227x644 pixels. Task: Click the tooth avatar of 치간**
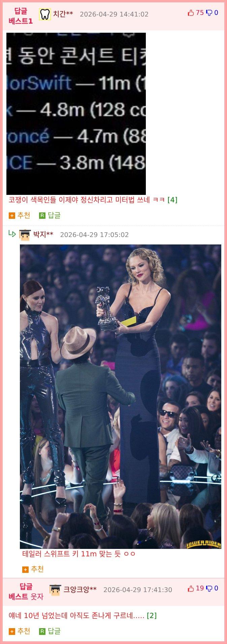(x=45, y=14)
